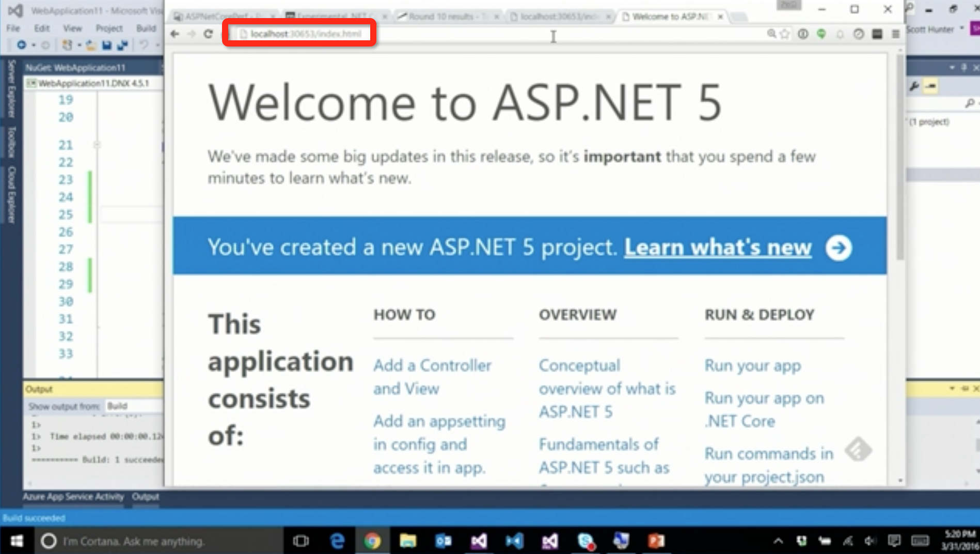This screenshot has height=554, width=980.
Task: Open the Scott Hunter account dropdown
Action: (x=935, y=29)
